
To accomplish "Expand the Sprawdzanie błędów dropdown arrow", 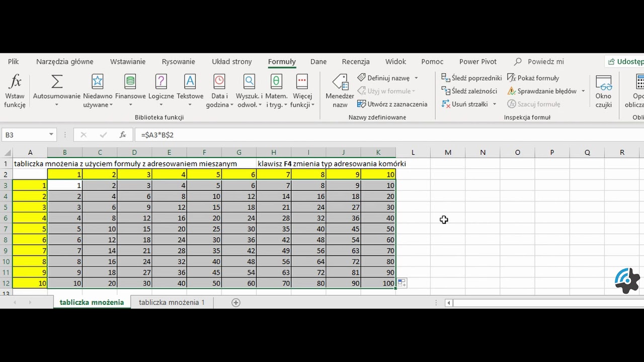I will tap(583, 91).
